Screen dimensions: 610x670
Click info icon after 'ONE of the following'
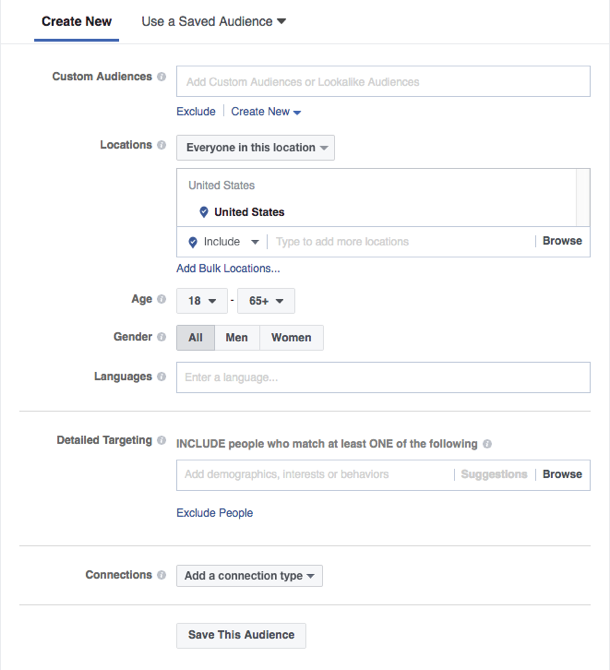(x=487, y=444)
